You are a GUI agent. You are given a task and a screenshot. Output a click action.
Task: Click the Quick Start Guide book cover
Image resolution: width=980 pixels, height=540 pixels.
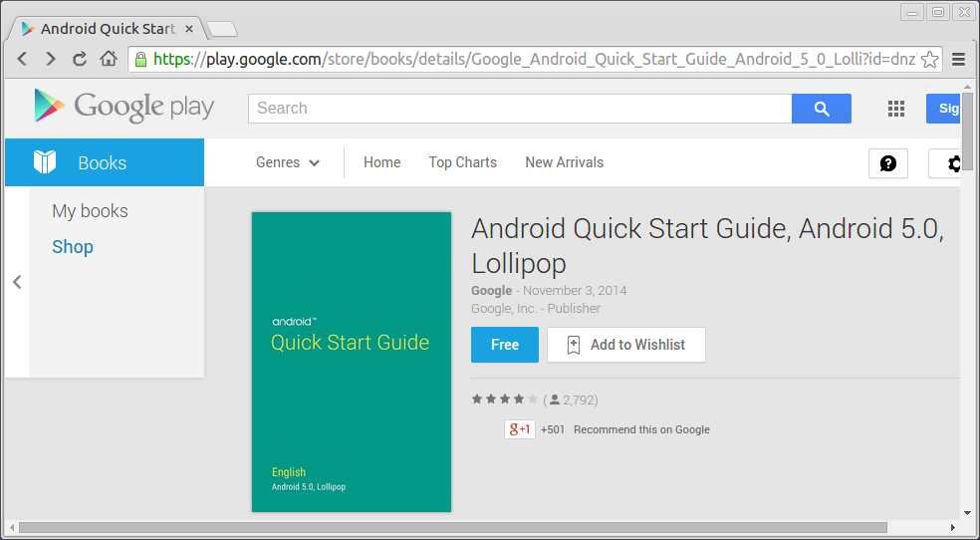[x=352, y=362]
